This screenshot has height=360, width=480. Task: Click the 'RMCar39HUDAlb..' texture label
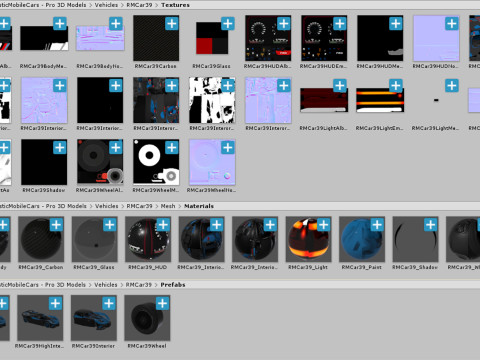coord(268,66)
